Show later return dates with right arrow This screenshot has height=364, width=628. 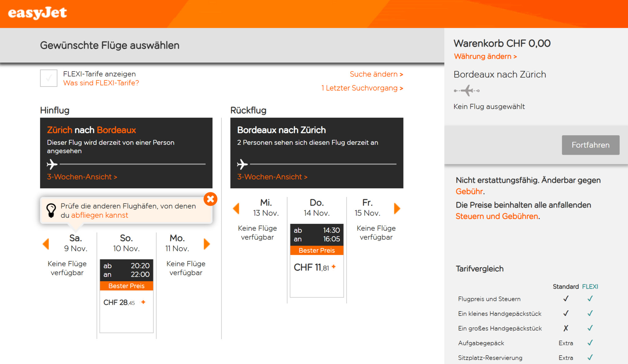click(x=397, y=209)
